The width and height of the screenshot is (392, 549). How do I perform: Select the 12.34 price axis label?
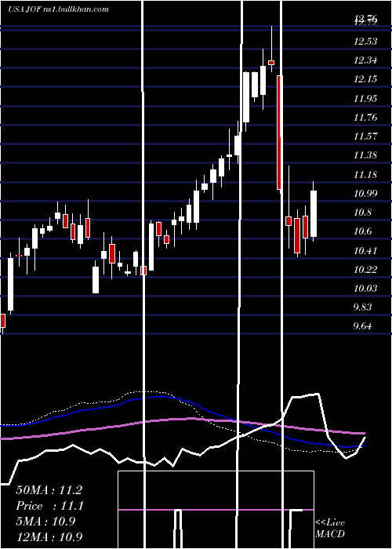coord(365,60)
